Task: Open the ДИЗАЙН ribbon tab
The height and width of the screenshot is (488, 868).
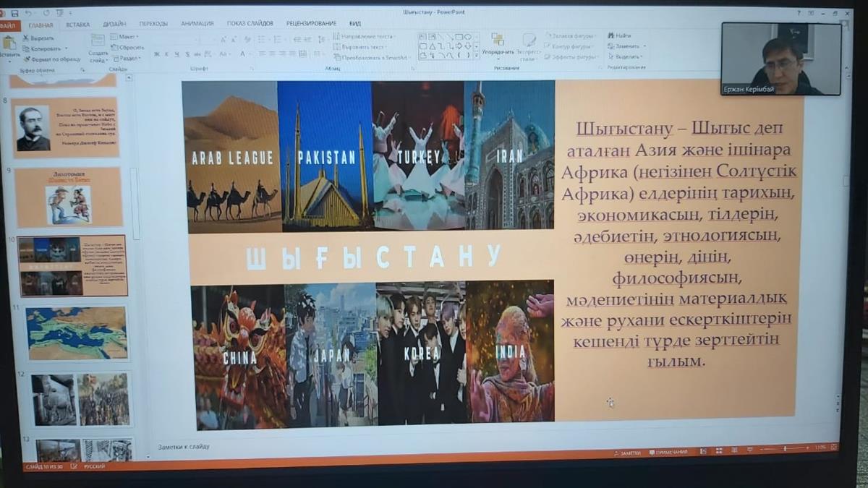Action: [x=114, y=24]
